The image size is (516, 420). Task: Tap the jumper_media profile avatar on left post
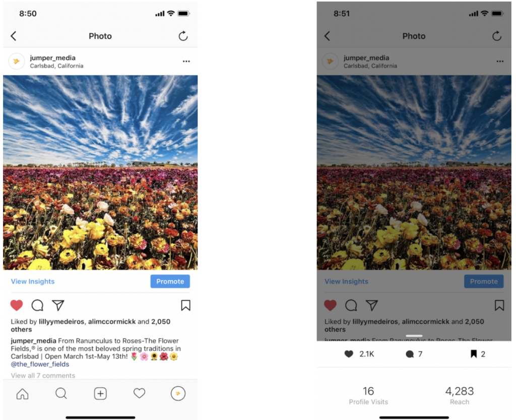point(17,61)
